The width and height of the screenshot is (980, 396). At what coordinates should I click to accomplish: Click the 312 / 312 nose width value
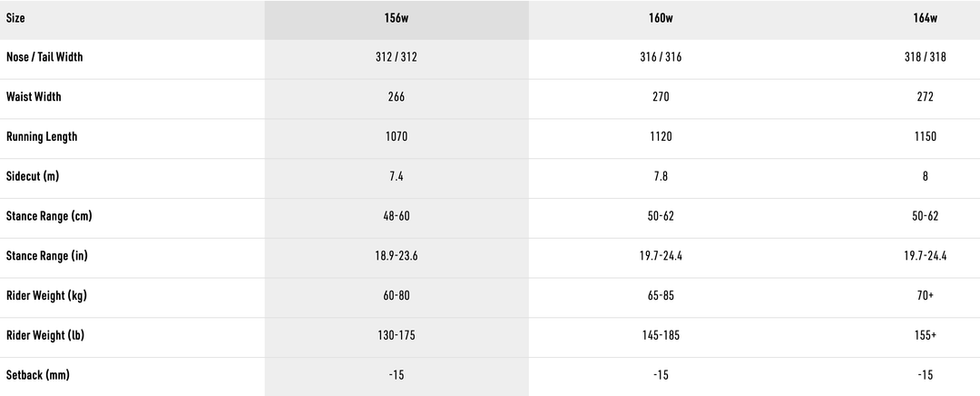point(396,57)
